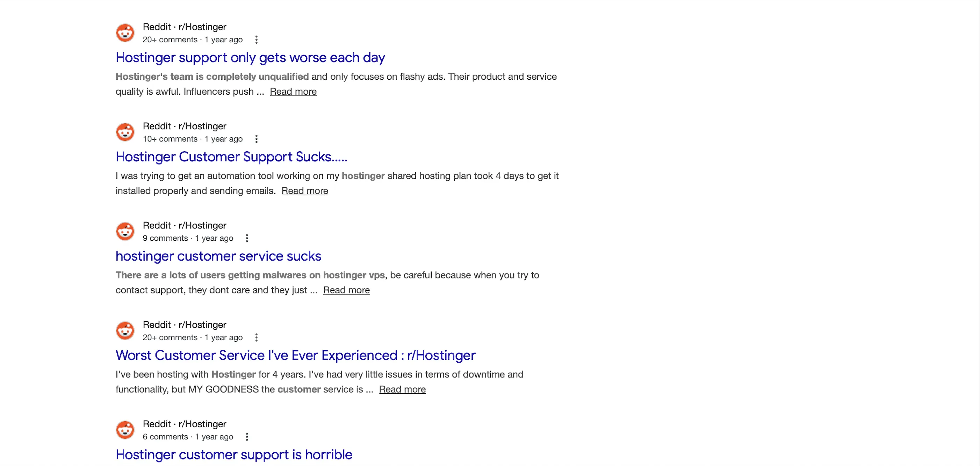980x466 pixels.
Task: Open 'hostinger customer service sucks' result
Action: [218, 256]
